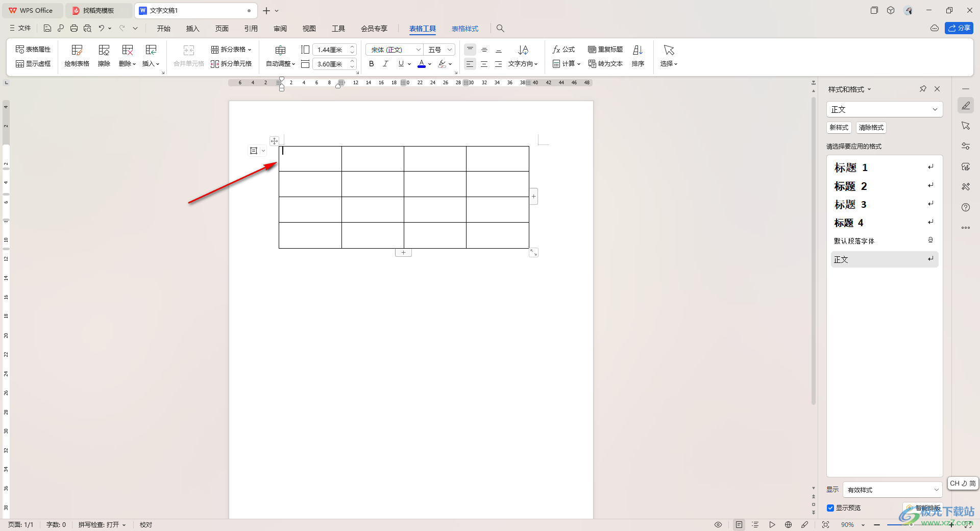Click the add column plus handle

534,197
